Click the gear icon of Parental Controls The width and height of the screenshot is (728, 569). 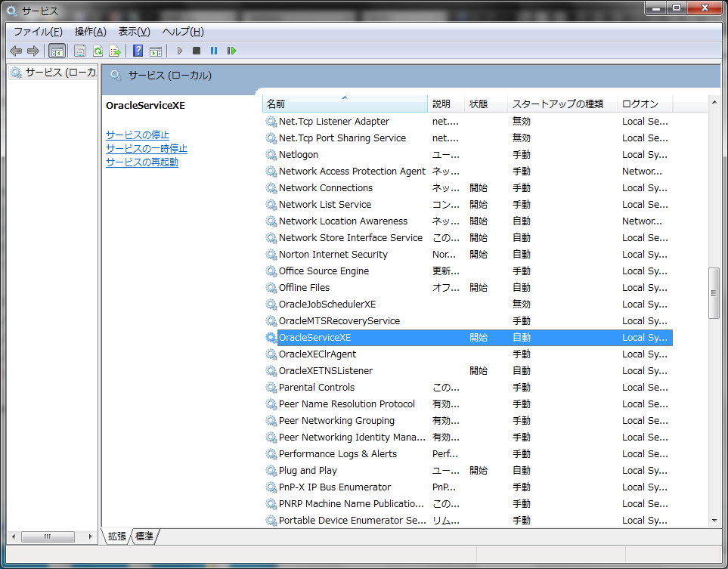(x=271, y=387)
